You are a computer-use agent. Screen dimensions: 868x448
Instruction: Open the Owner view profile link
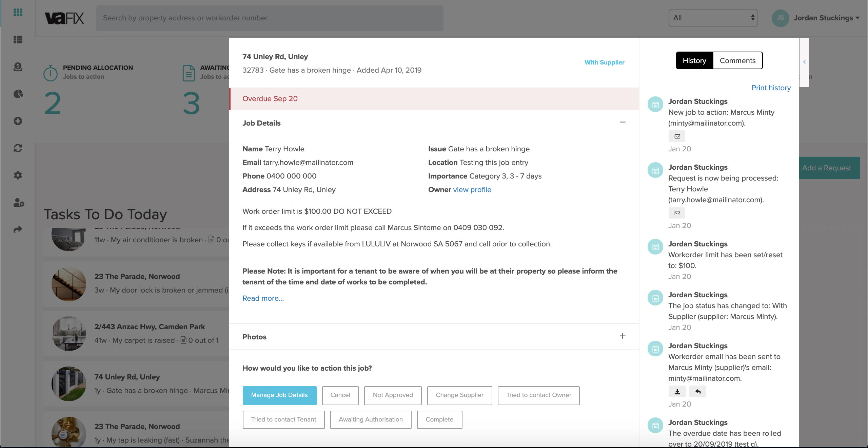pos(472,190)
